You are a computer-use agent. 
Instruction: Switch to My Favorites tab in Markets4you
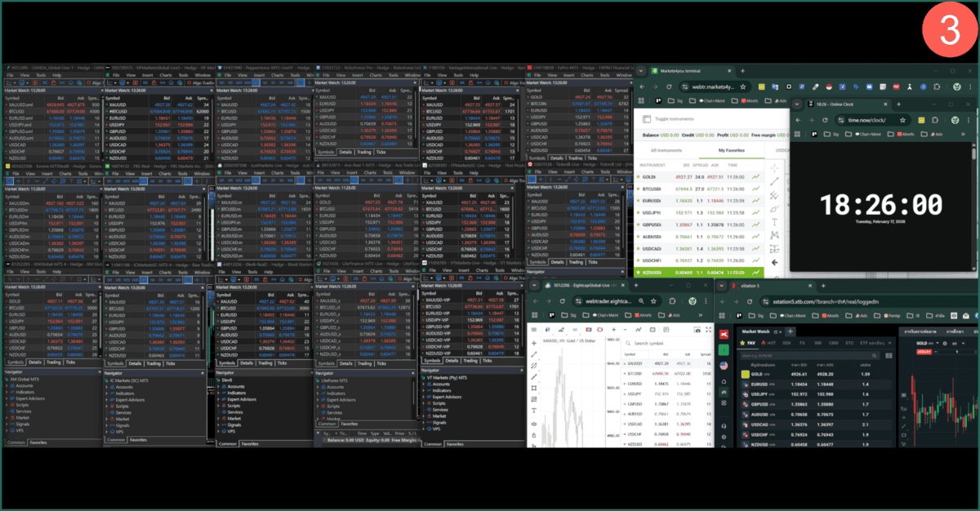pyautogui.click(x=733, y=150)
